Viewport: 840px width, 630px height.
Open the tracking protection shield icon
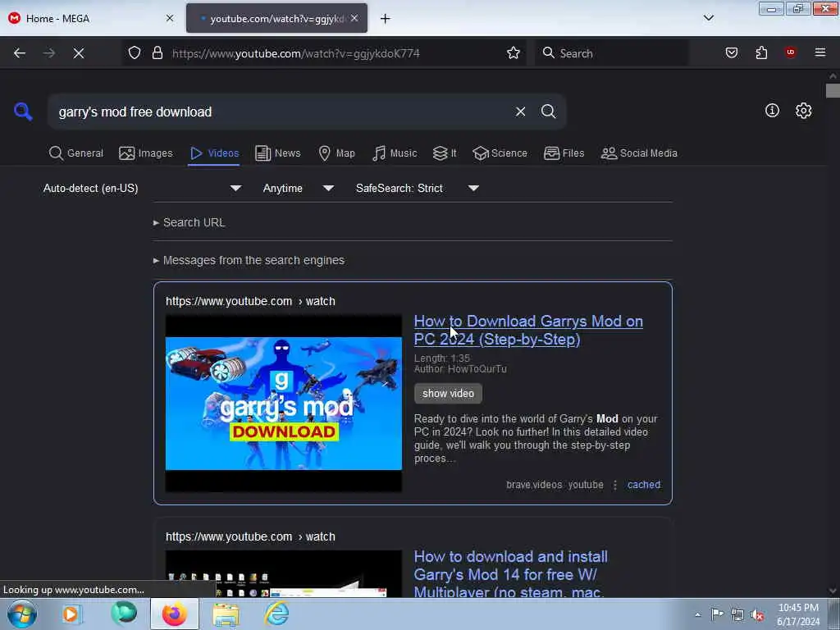135,52
